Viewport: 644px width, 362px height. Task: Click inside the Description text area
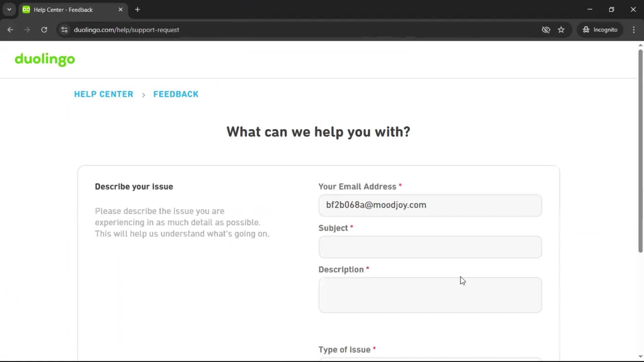[x=430, y=295]
